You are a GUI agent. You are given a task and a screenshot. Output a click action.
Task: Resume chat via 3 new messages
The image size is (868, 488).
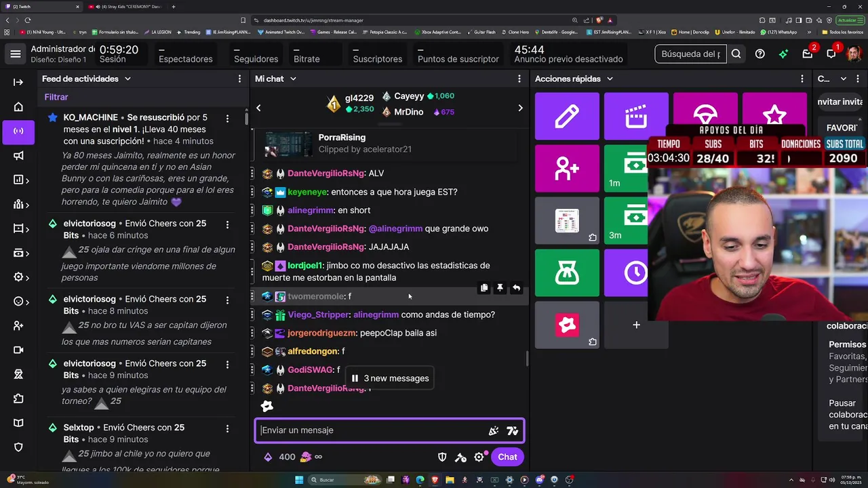(x=390, y=378)
